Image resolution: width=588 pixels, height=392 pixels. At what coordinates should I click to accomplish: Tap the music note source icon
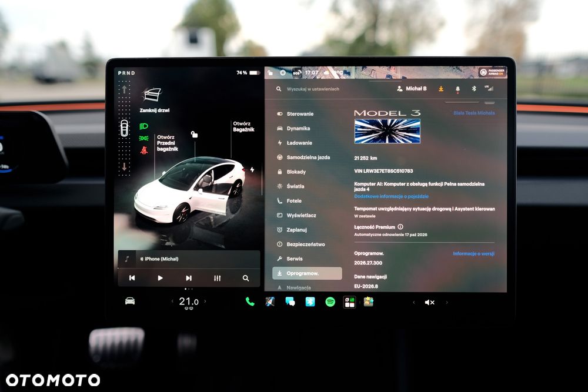pyautogui.click(x=127, y=259)
